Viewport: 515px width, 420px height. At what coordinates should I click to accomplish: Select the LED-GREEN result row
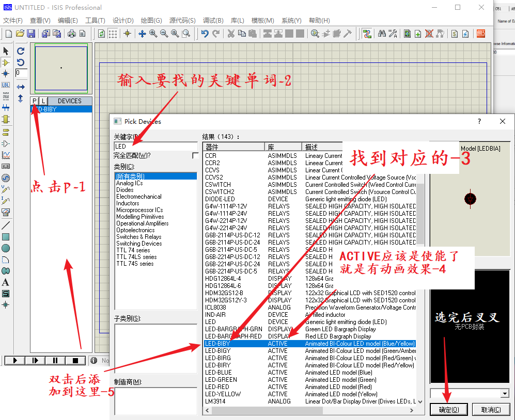[310, 380]
